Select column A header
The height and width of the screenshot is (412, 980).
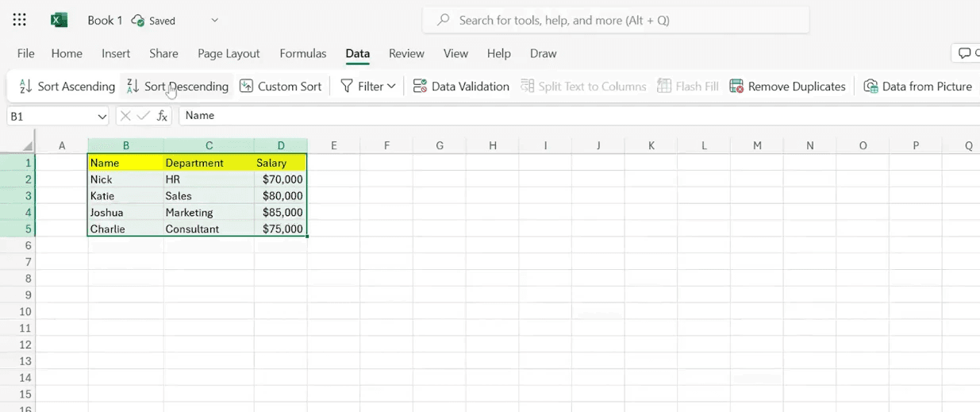pyautogui.click(x=62, y=146)
